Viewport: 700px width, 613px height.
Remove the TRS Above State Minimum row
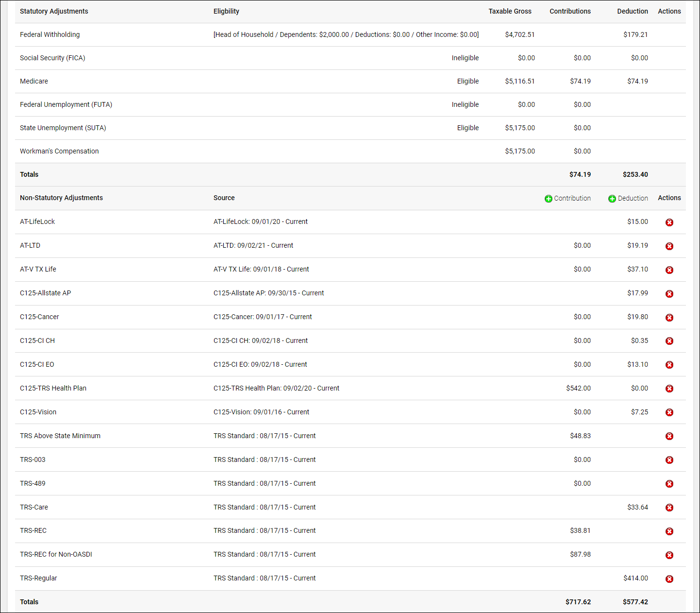pos(669,436)
